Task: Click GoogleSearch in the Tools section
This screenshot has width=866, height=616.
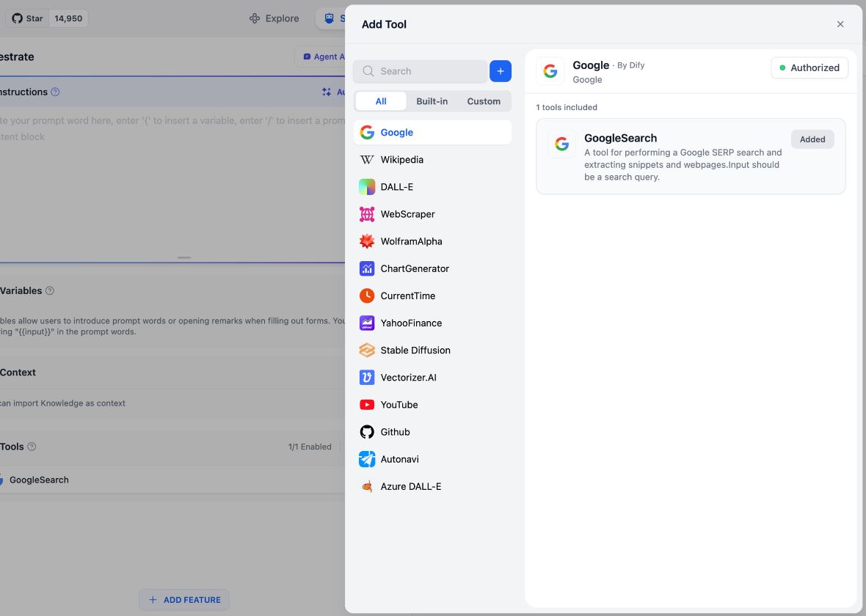Action: [39, 480]
